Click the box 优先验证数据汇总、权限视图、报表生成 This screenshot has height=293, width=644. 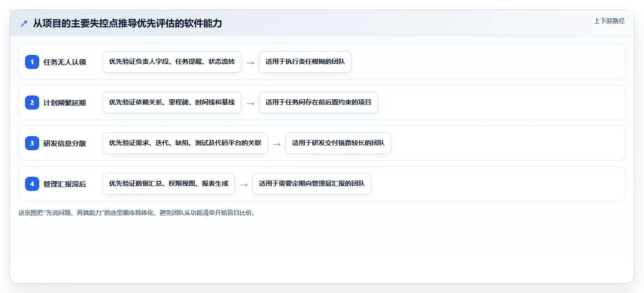coord(169,184)
